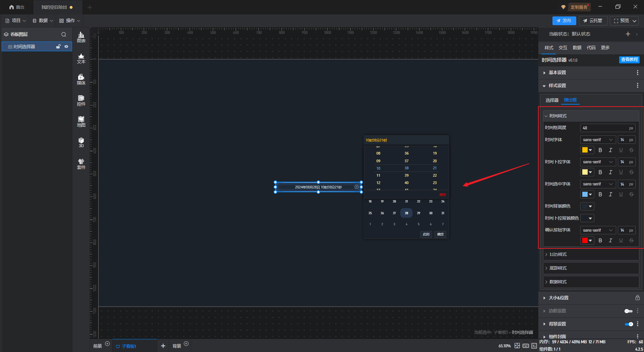Click the 此刻 button in popup
Viewport: 644px width, 352px height.
tap(426, 234)
